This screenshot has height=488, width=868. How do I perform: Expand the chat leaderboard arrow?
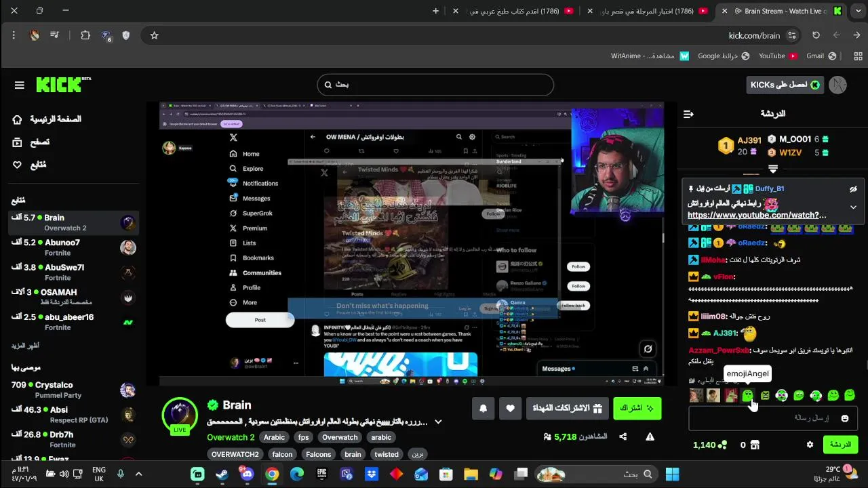(x=772, y=168)
